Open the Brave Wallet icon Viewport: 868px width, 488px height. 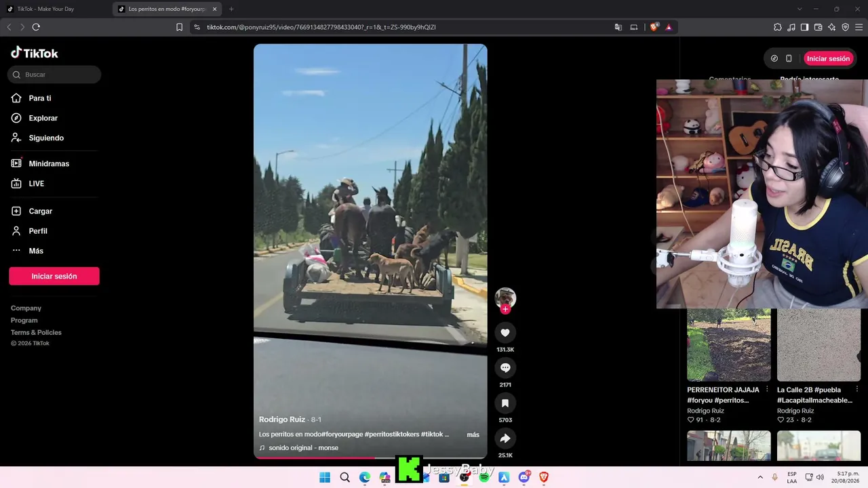tap(818, 27)
